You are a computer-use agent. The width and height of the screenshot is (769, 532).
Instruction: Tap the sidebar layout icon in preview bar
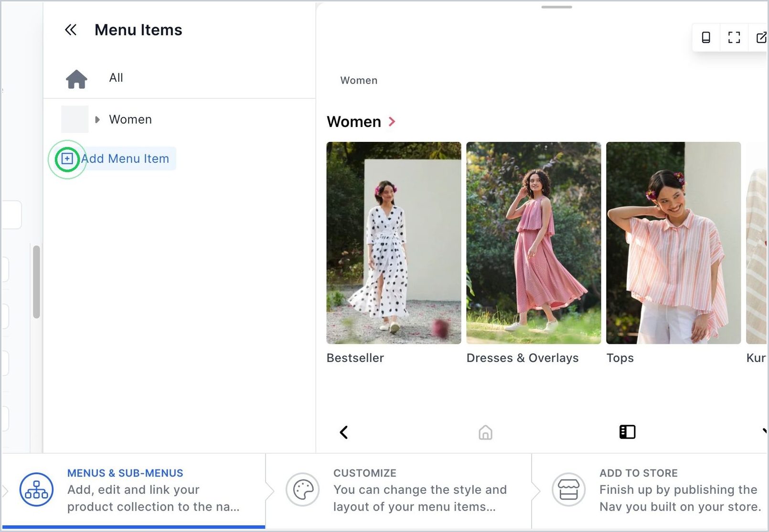tap(627, 432)
